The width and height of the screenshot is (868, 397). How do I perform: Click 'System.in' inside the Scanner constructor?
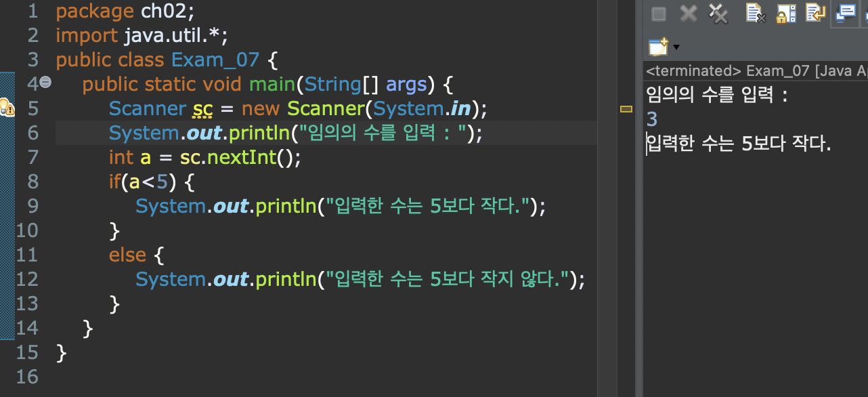point(420,108)
